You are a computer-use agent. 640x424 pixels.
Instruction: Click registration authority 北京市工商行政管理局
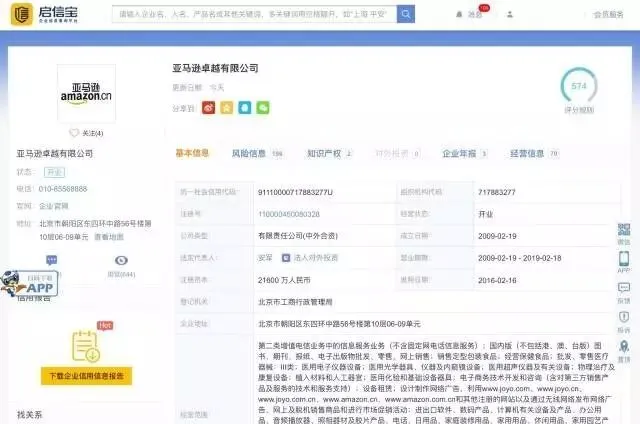(x=295, y=302)
